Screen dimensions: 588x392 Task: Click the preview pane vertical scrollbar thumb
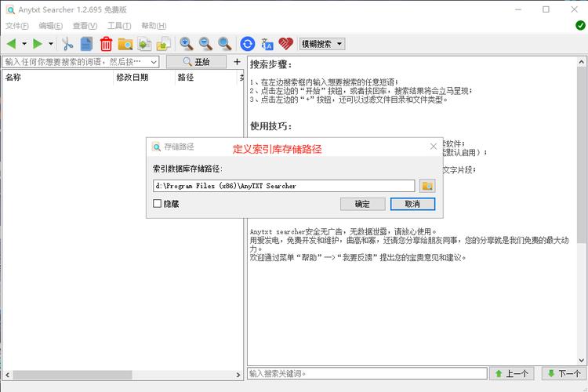[x=581, y=155]
